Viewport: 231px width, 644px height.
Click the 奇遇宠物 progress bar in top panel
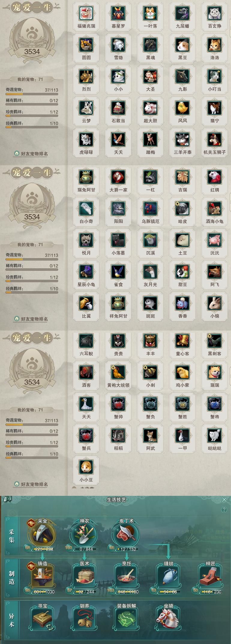point(32,94)
